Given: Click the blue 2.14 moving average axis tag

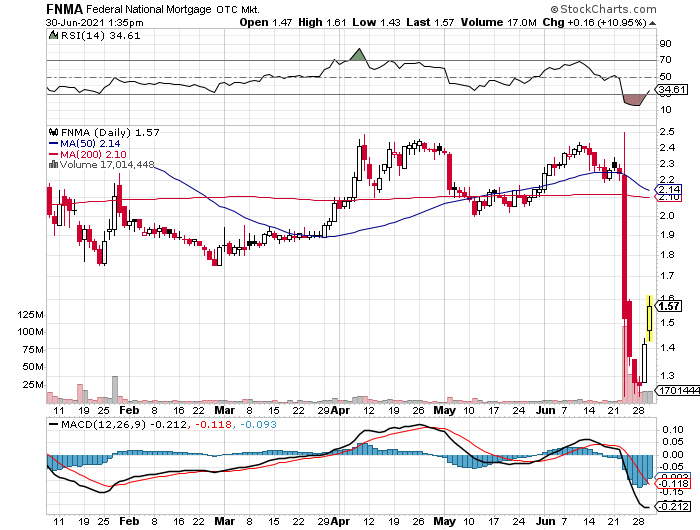Looking at the screenshot, I should (668, 189).
